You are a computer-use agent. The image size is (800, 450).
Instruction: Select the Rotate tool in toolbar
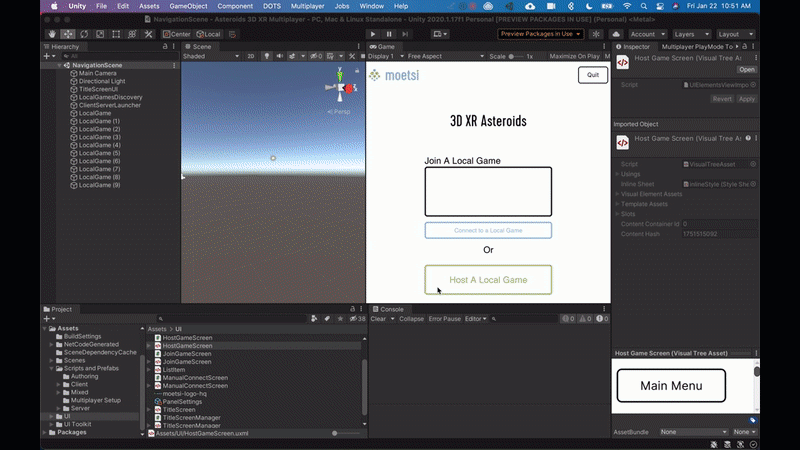84,34
